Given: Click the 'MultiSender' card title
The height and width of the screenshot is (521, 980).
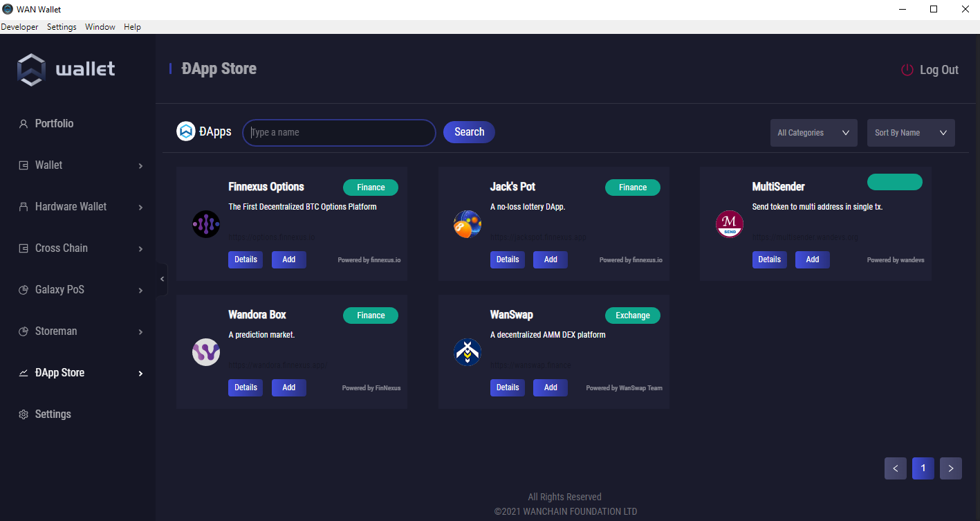Looking at the screenshot, I should (779, 187).
